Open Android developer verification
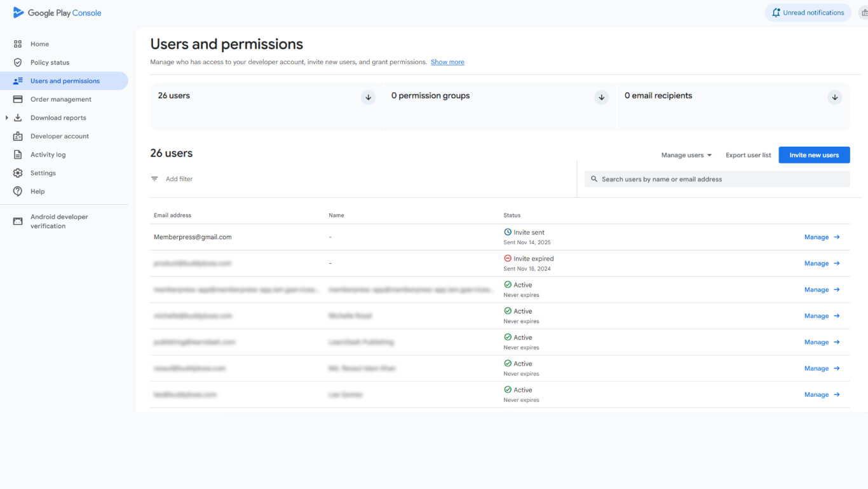Image resolution: width=868 pixels, height=489 pixels. point(59,221)
